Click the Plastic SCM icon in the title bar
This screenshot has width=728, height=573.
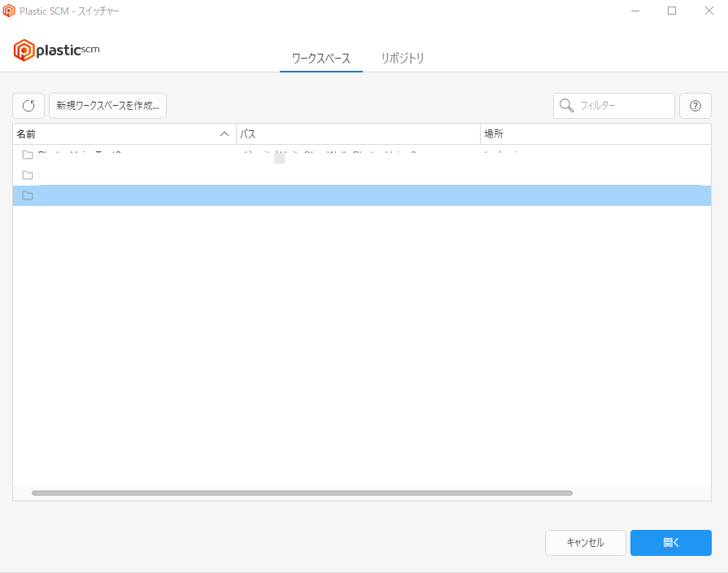tap(11, 11)
